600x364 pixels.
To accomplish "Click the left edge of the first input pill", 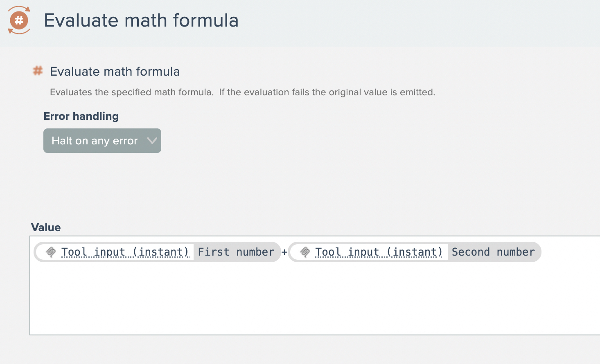I will click(37, 252).
